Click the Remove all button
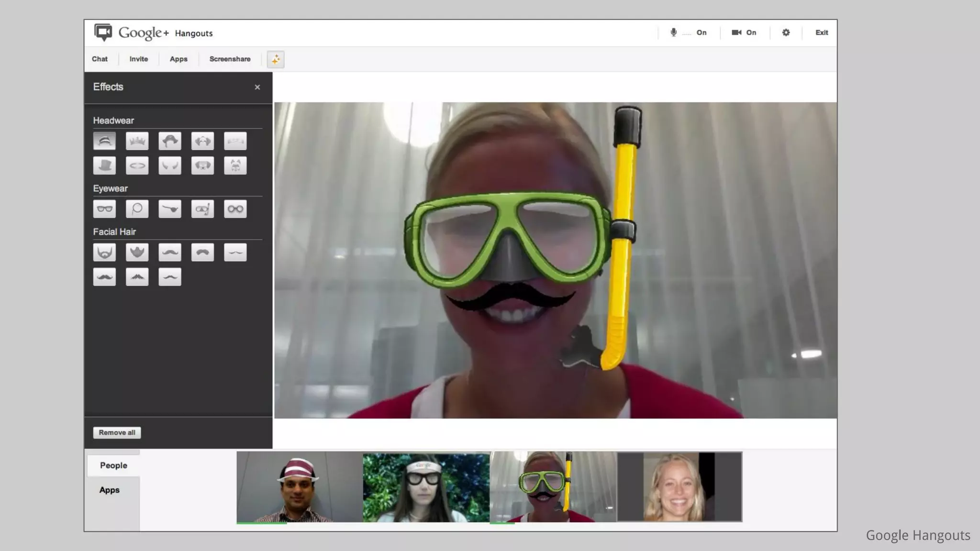 coord(117,432)
